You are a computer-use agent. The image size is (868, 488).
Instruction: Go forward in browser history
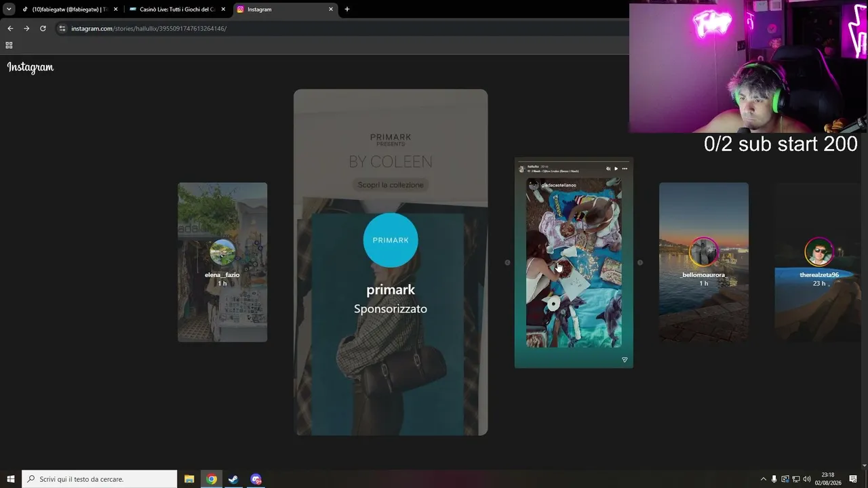(x=26, y=28)
